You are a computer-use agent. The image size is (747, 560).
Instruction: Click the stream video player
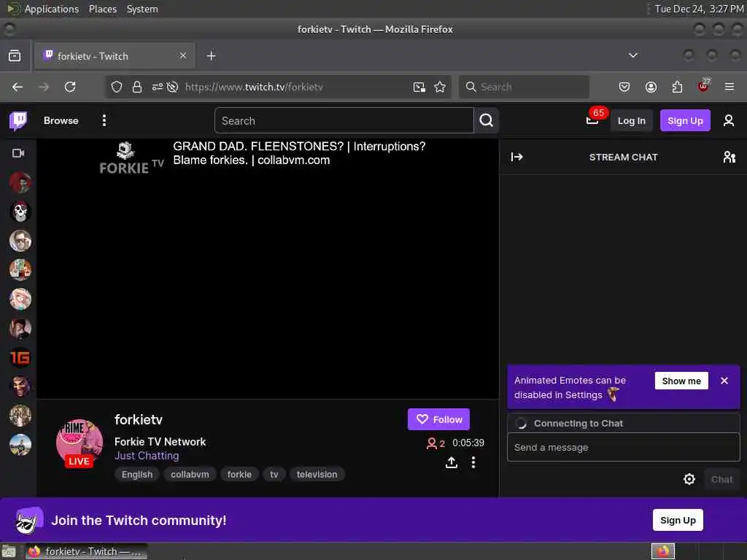[x=268, y=269]
